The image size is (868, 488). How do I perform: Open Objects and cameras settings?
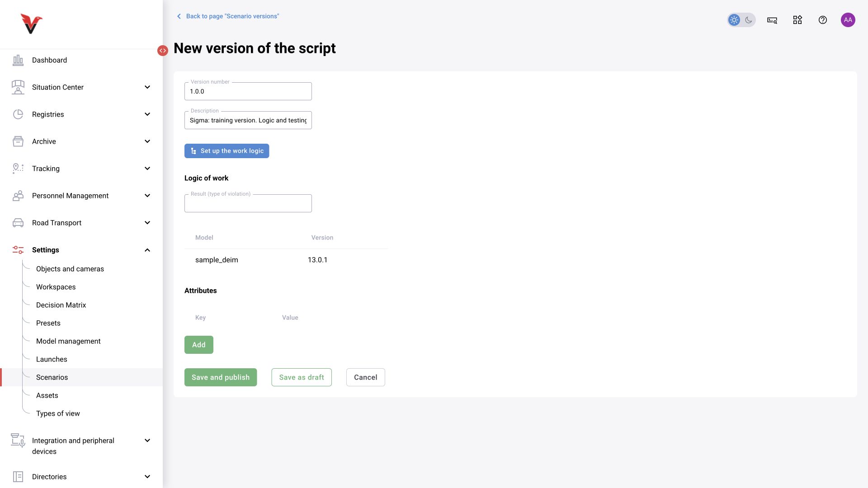tap(70, 269)
